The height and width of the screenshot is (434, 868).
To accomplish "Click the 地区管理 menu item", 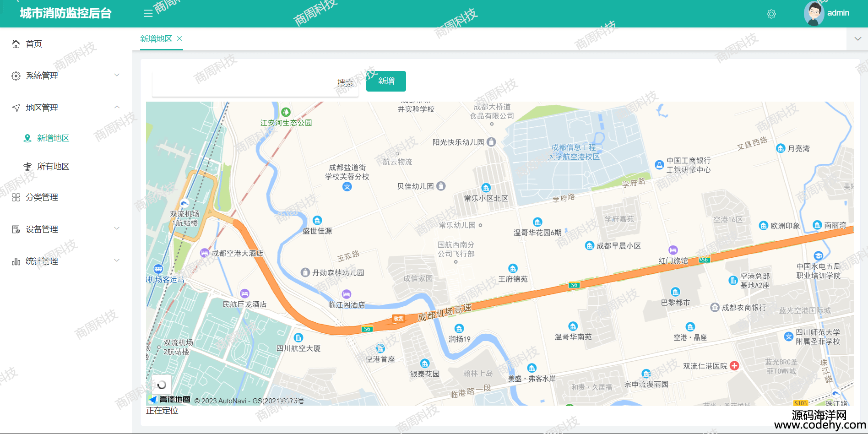I will point(66,108).
